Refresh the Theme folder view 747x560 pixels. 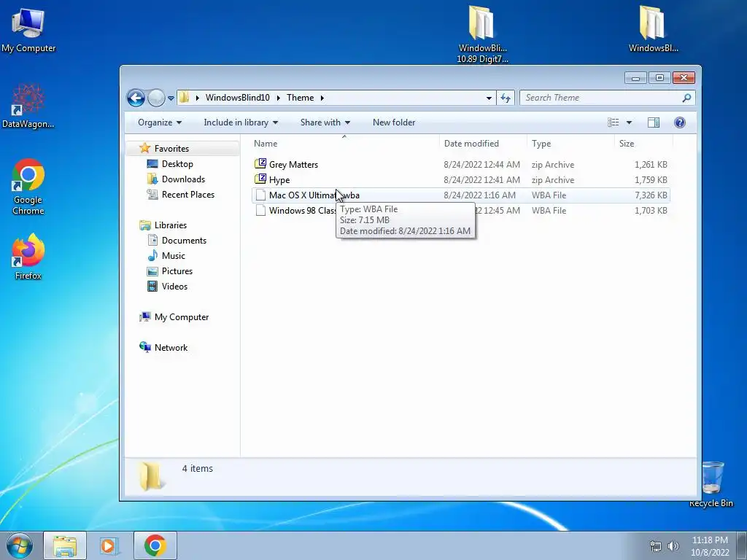coord(506,98)
